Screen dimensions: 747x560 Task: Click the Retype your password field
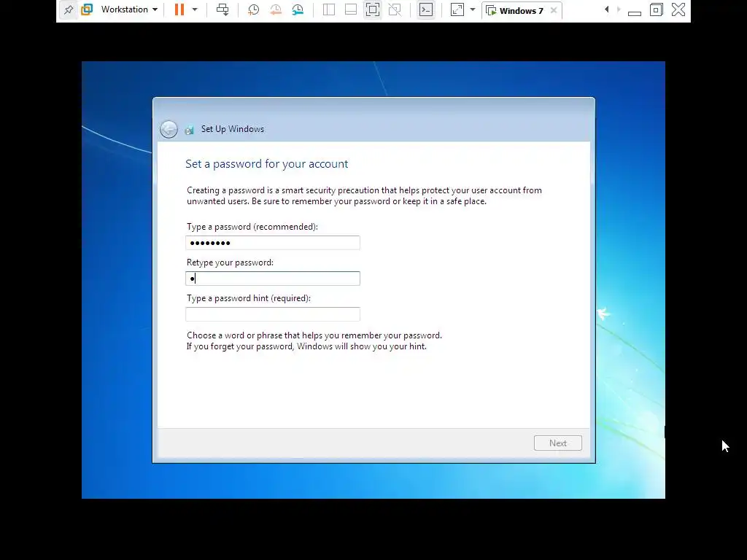(273, 279)
